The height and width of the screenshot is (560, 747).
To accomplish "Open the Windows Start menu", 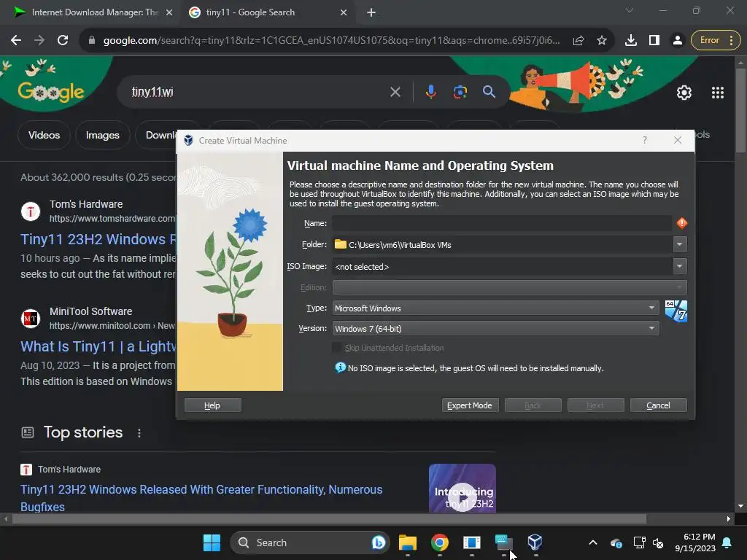I will coord(212,542).
